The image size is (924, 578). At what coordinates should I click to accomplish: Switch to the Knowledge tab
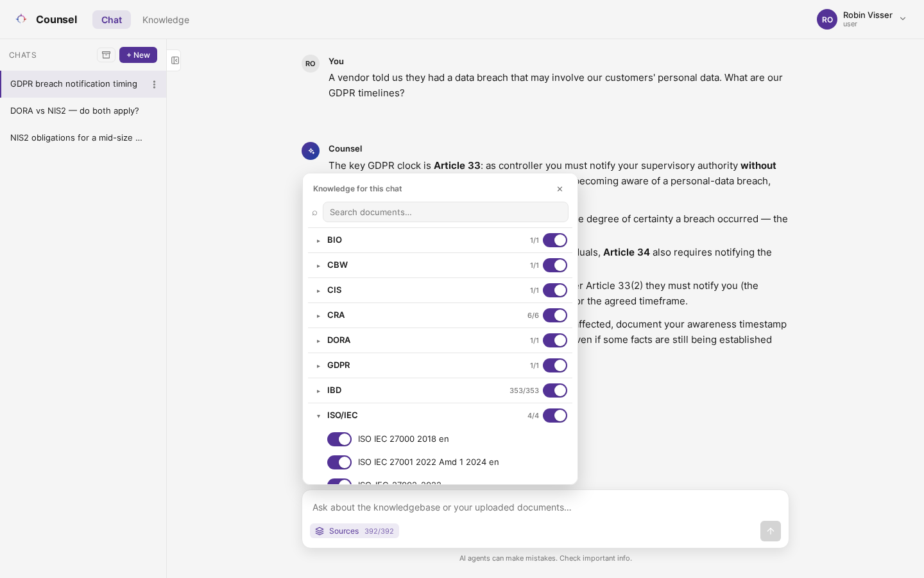click(x=166, y=20)
